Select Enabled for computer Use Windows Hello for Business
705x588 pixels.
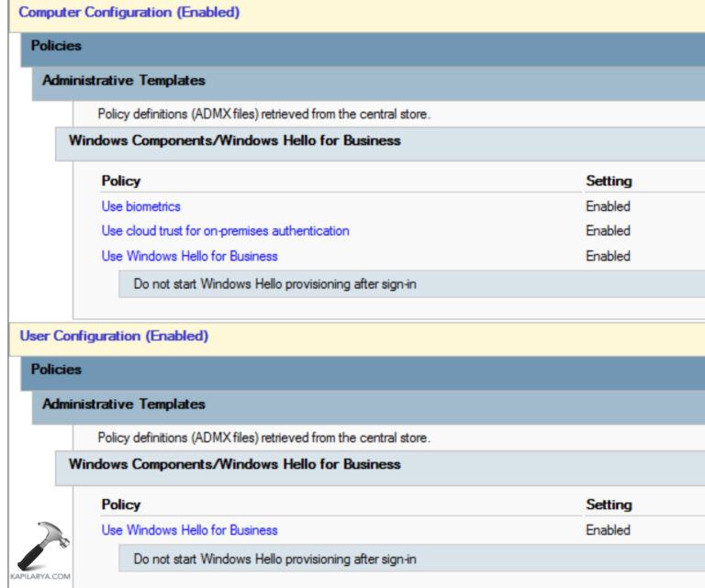608,256
